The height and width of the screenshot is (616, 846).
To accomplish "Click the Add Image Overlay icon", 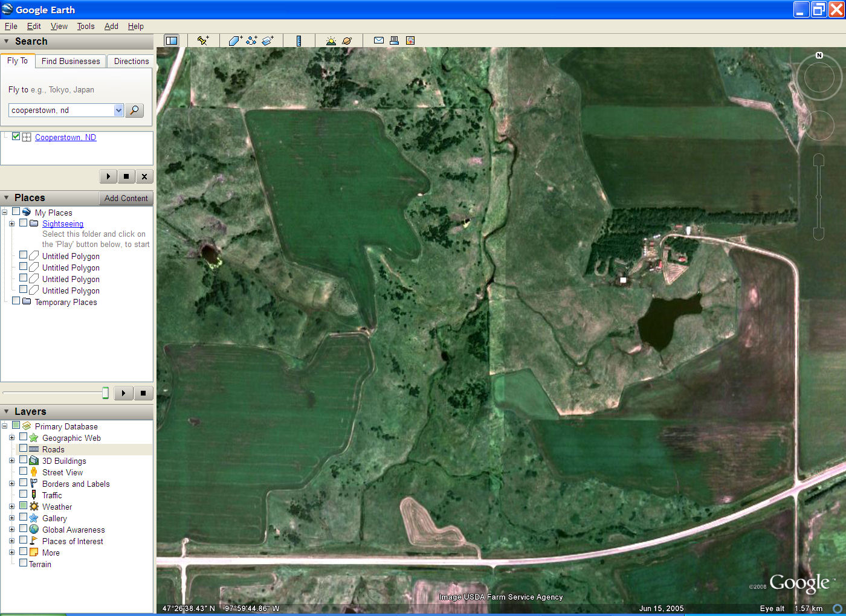I will 268,40.
